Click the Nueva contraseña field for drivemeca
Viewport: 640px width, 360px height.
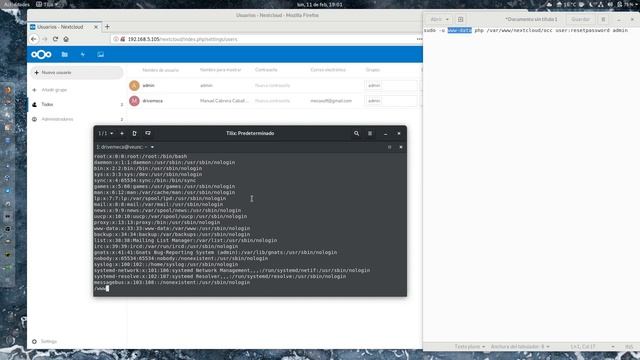pos(272,101)
